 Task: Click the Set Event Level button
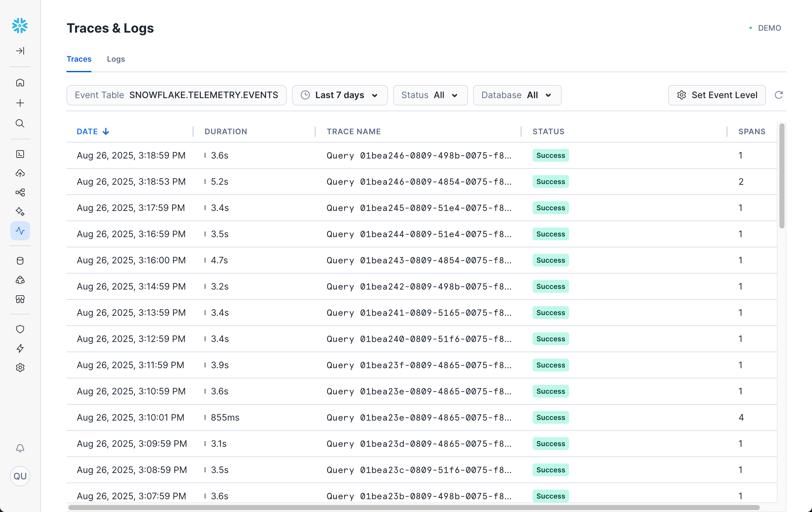click(x=716, y=95)
